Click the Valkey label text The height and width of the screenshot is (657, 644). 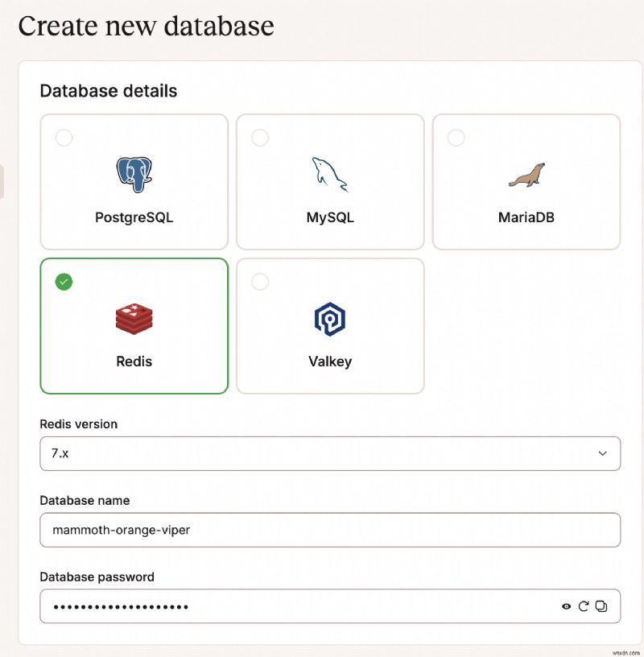coord(330,362)
